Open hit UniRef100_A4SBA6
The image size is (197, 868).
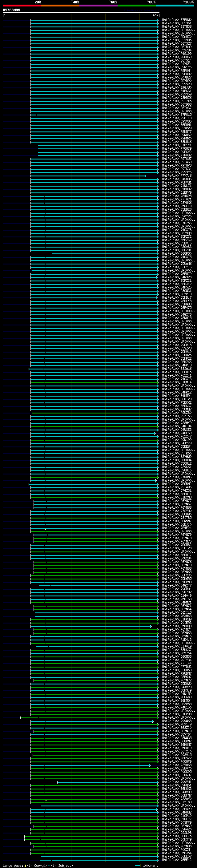177,179
